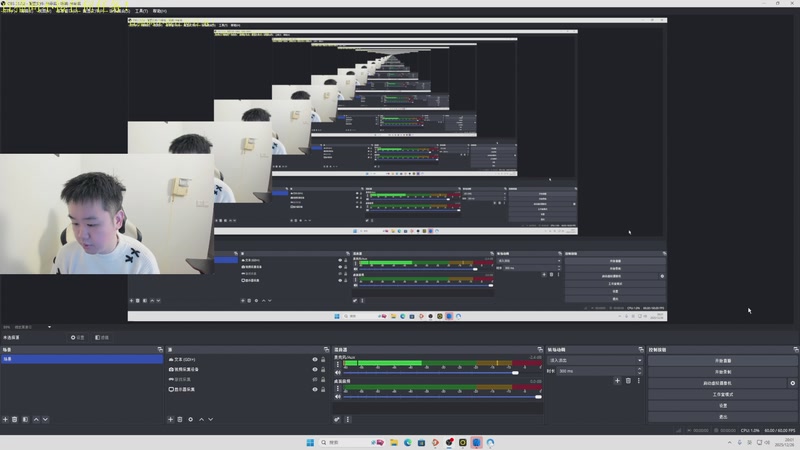
Task: Pop out the 转场动画 (Transitions) dock
Action: coord(641,349)
